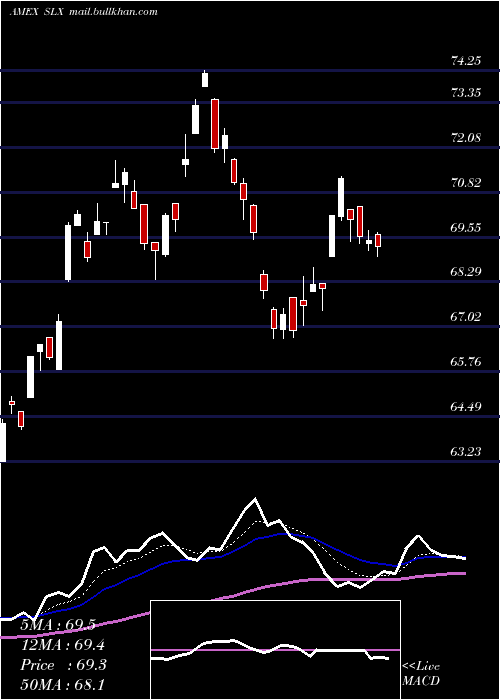Click the 67.02 price axis label

(466, 317)
